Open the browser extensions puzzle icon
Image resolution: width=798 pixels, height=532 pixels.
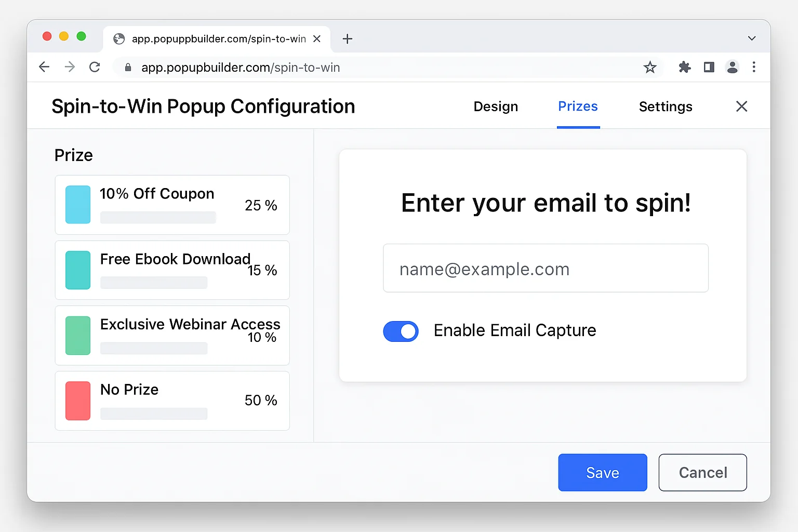point(684,67)
